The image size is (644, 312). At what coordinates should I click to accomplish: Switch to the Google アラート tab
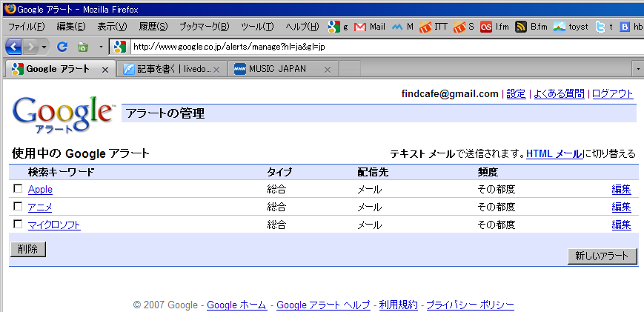point(60,69)
